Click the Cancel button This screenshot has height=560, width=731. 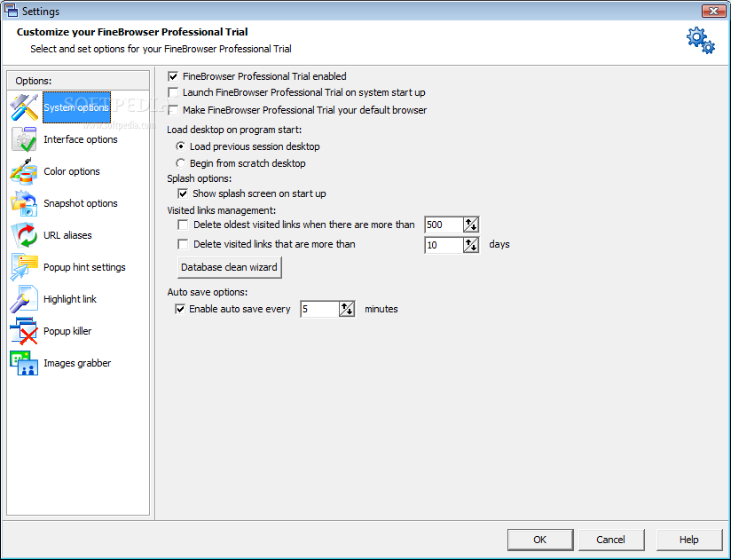[x=610, y=540]
